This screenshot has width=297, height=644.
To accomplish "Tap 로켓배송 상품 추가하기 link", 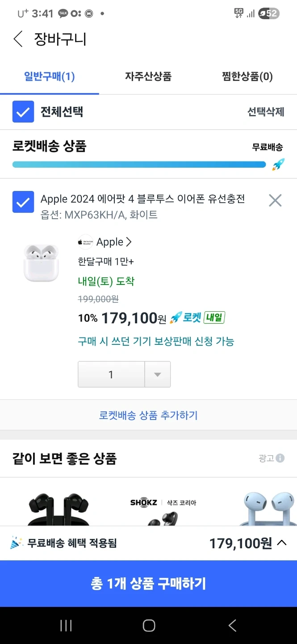I will 148,415.
